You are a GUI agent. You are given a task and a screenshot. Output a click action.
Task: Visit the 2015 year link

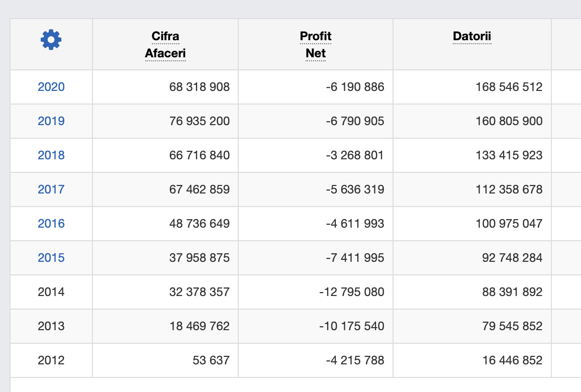51,258
